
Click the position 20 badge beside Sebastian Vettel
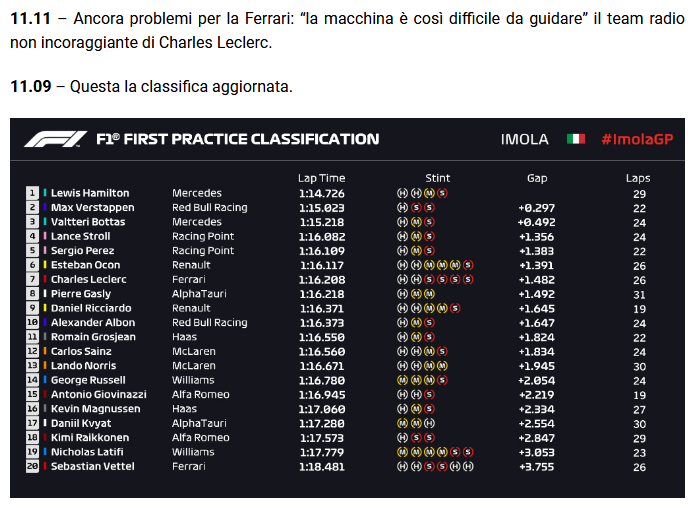coord(32,466)
